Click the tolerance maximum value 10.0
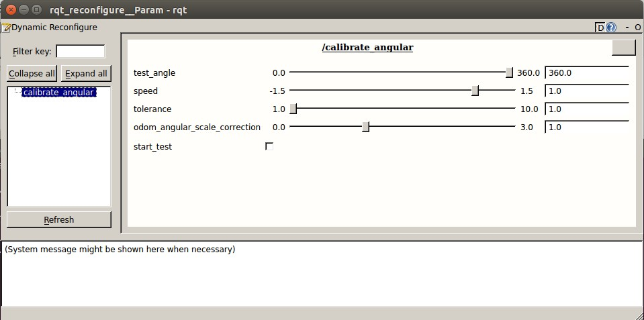644x320 pixels. 529,109
